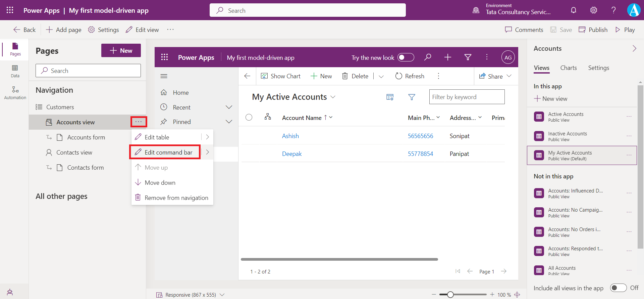Choose Edit command bar from context menu

[168, 153]
